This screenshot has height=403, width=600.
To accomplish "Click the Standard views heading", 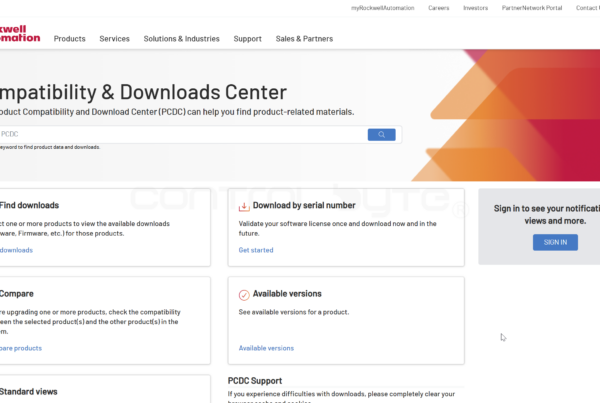I will pos(29,392).
